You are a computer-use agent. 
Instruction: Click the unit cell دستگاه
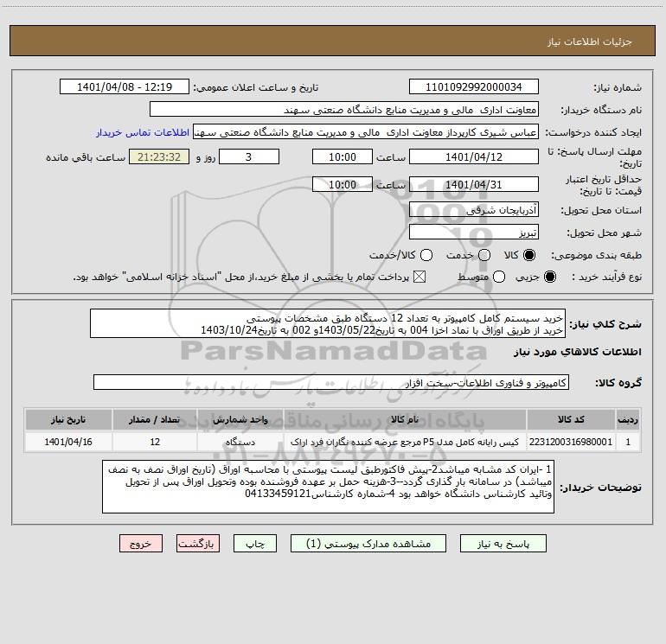point(240,442)
